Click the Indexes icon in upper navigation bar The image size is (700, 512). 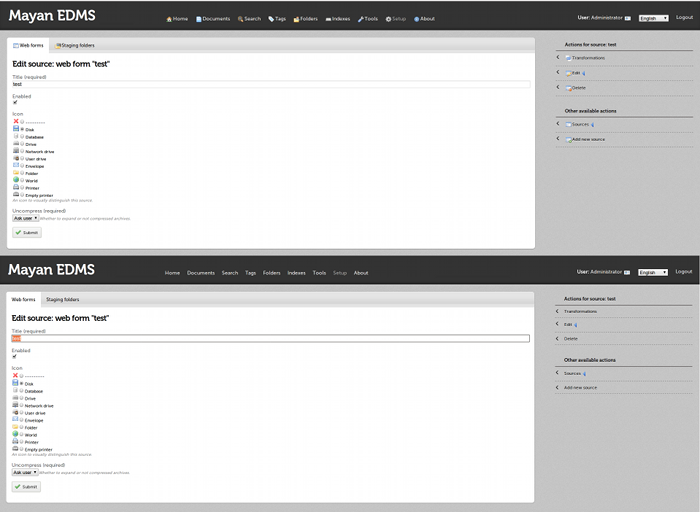click(x=328, y=19)
